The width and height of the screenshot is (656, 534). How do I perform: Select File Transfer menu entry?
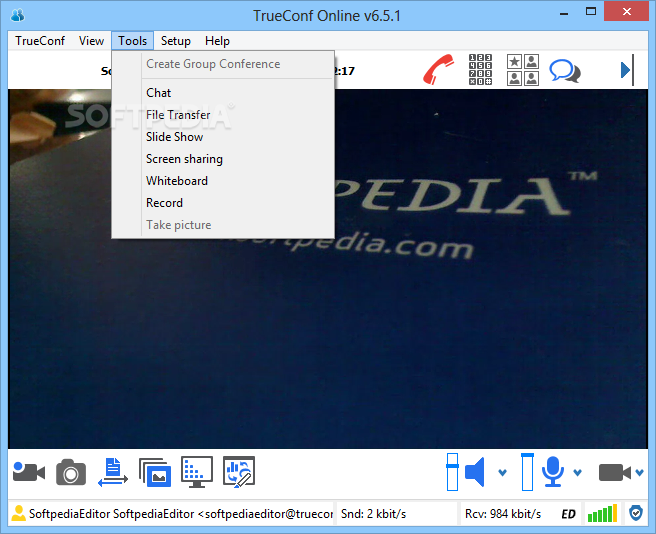223,115
